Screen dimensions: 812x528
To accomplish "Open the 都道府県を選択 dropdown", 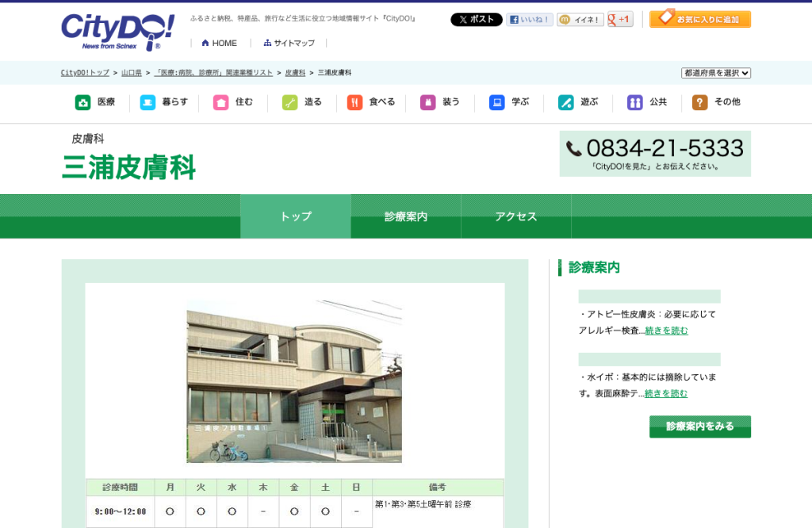I will (x=716, y=73).
